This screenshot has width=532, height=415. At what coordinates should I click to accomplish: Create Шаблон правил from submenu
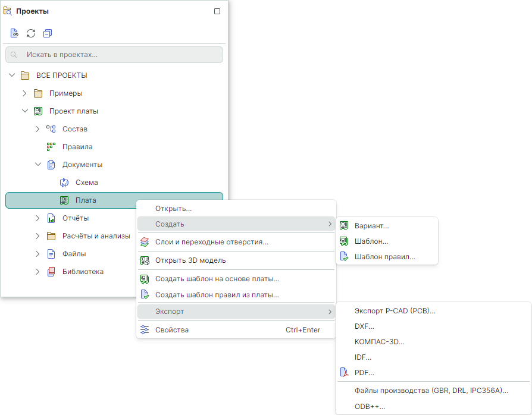point(384,257)
